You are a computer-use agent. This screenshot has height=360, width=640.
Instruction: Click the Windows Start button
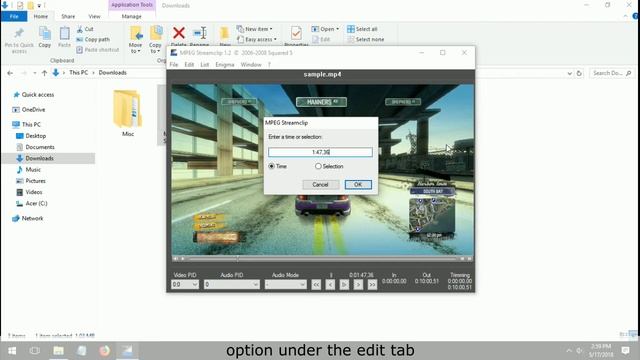click(12, 351)
